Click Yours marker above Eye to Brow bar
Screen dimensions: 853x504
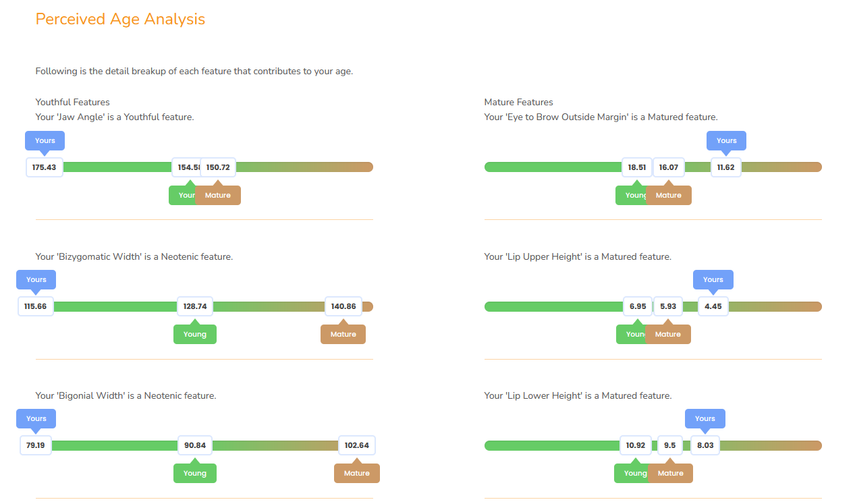point(727,140)
